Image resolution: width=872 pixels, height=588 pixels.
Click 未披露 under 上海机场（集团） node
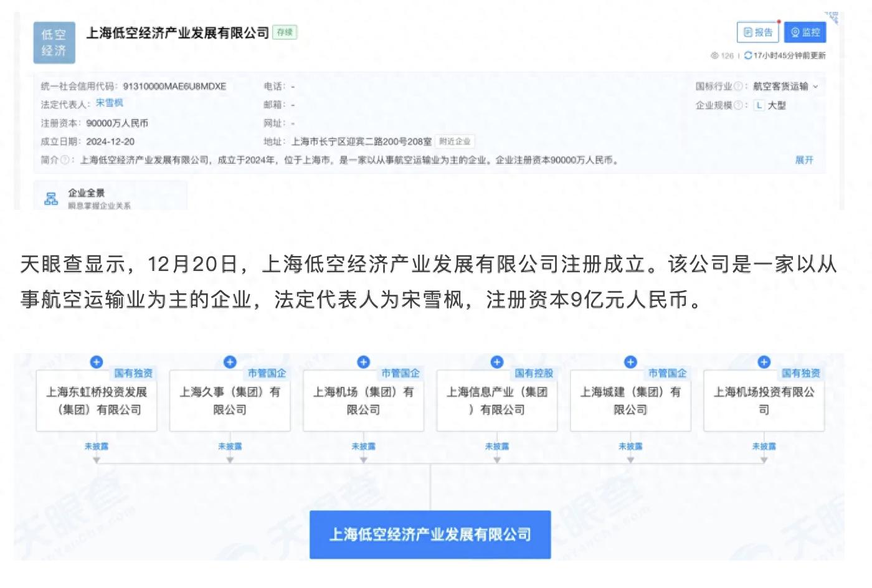(x=364, y=446)
